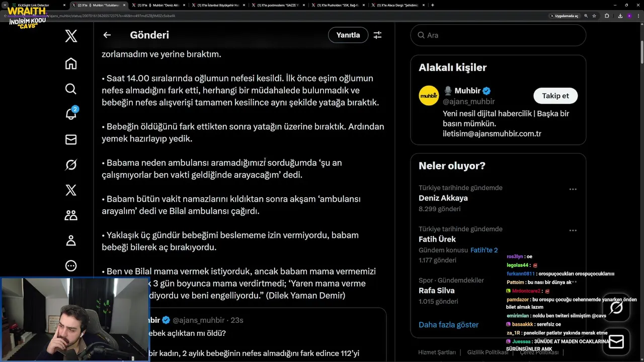Expand the sidebar's more options circle
Screen dimensions: 644x362
point(71,265)
